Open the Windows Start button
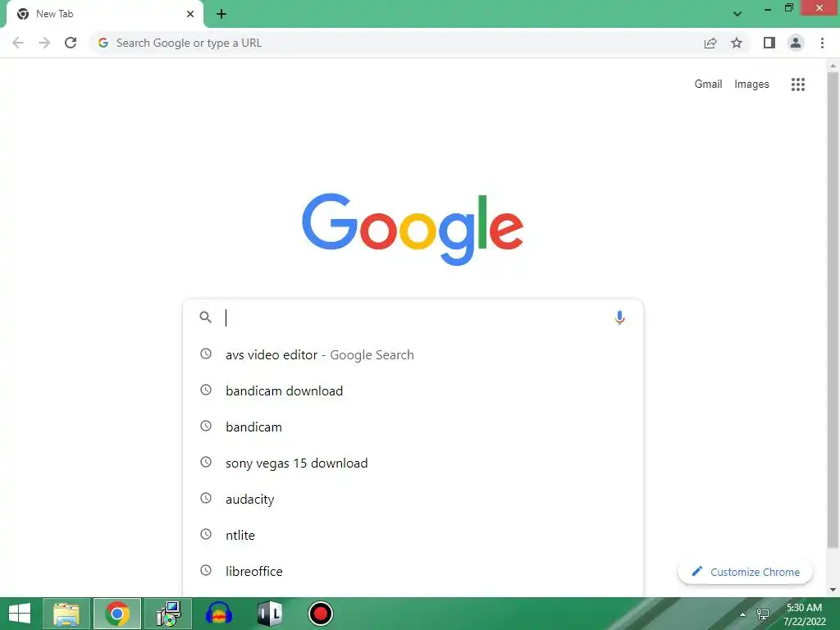 point(20,614)
